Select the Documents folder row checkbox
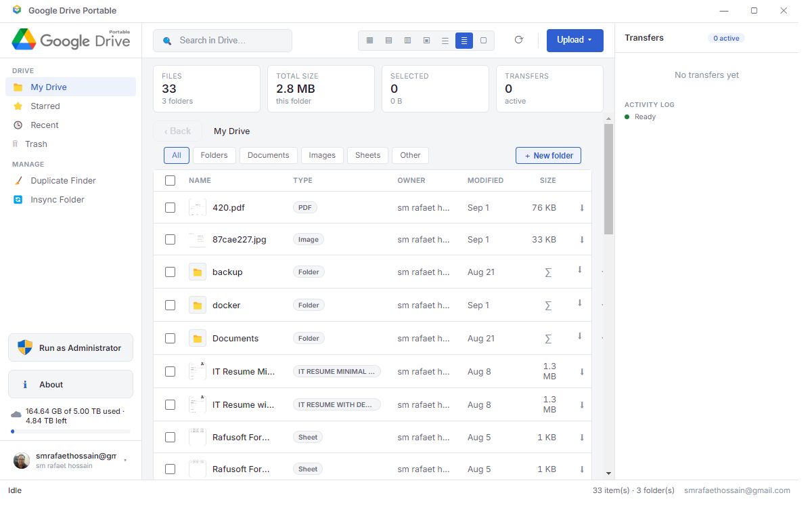This screenshot has height=508, width=812. point(171,339)
